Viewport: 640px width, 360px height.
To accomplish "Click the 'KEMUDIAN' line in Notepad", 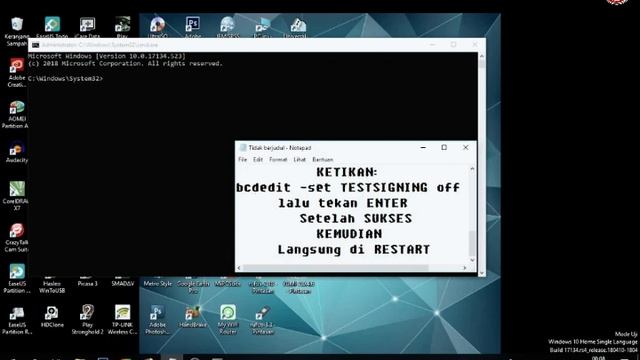I will click(x=349, y=234).
